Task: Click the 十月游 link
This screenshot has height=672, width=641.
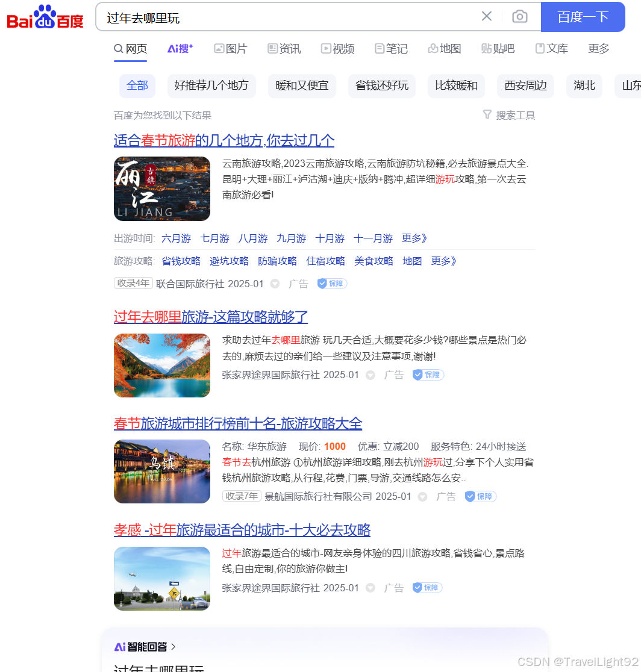Action: 330,238
